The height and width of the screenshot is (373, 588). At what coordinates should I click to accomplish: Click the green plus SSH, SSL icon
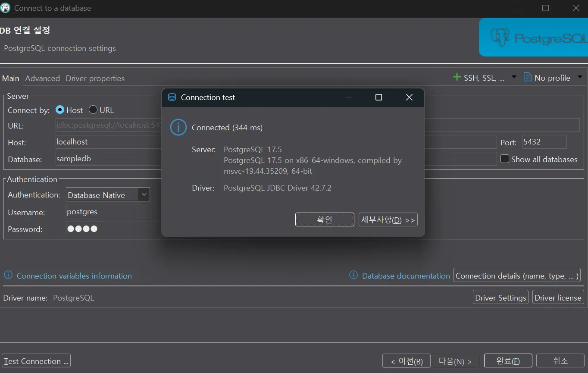[x=457, y=77]
